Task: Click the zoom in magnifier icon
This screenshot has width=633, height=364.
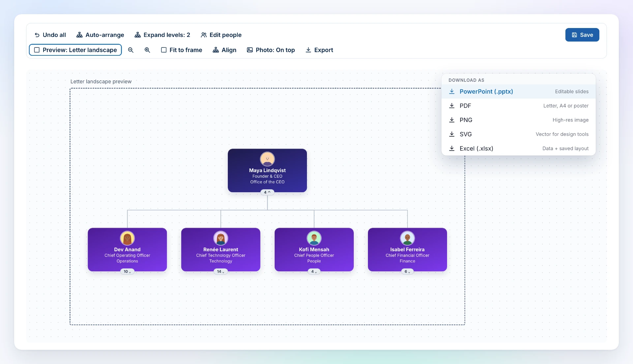Action: click(147, 50)
